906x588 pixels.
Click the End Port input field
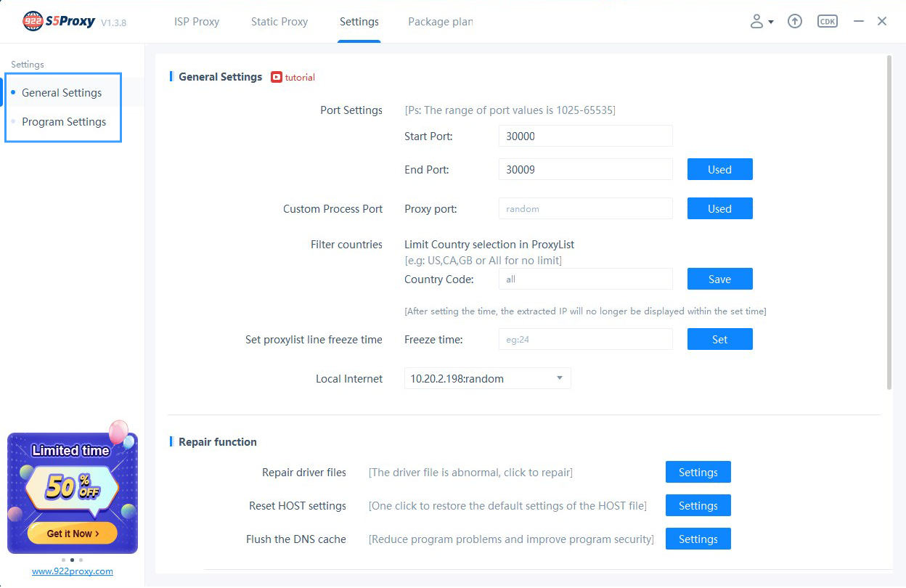(x=585, y=169)
